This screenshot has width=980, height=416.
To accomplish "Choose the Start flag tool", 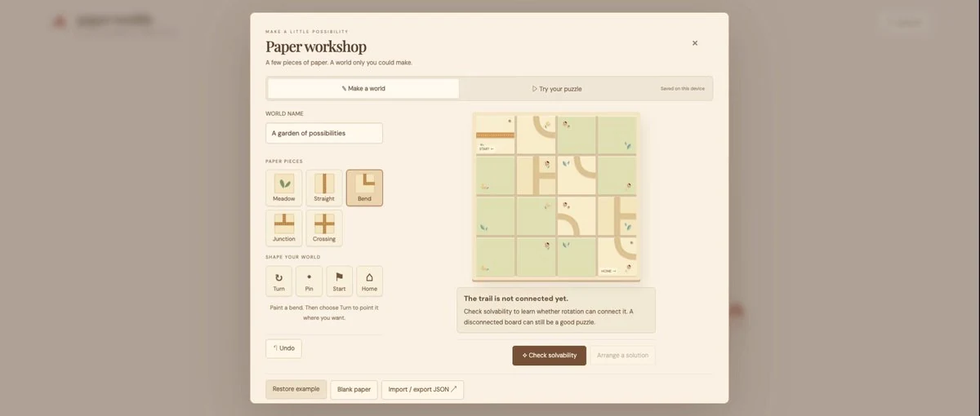I will pos(339,281).
